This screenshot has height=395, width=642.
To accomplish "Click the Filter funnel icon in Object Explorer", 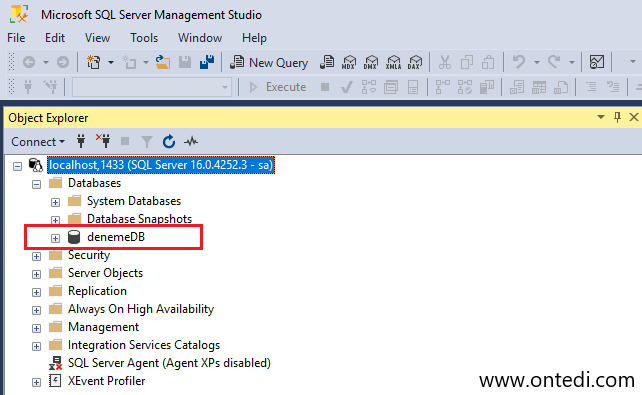I will point(147,142).
